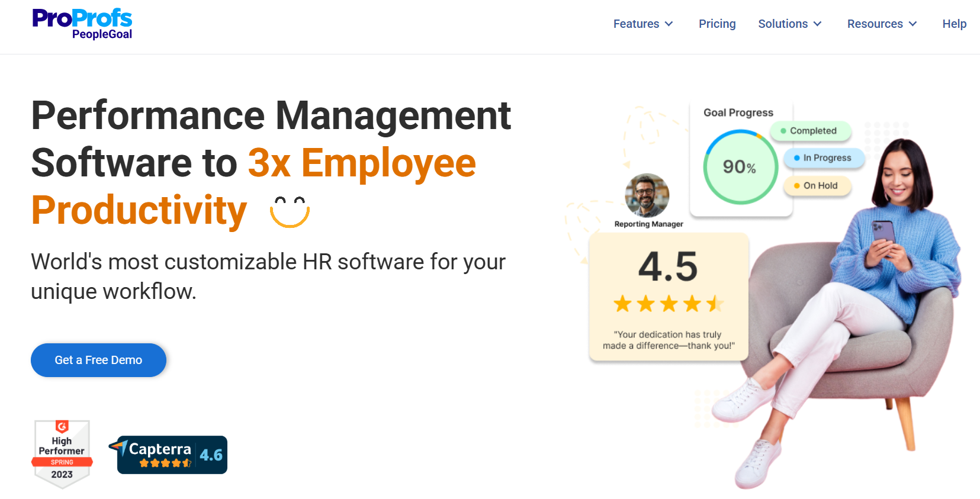Click the Reporting Manager avatar photo
This screenshot has height=499, width=980.
pyautogui.click(x=647, y=195)
